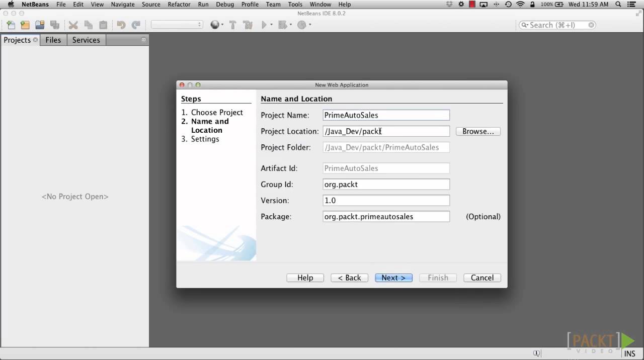Open the Apple menu icon

click(11, 5)
